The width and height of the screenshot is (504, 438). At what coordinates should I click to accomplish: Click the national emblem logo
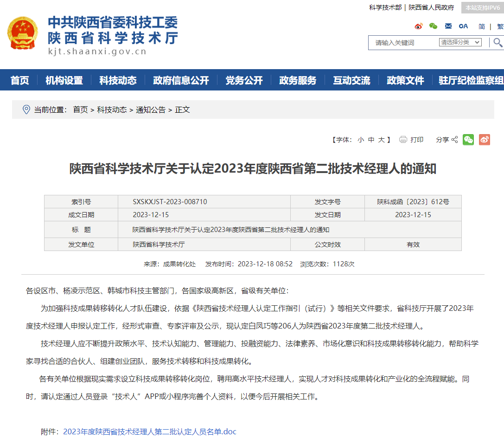pos(23,33)
